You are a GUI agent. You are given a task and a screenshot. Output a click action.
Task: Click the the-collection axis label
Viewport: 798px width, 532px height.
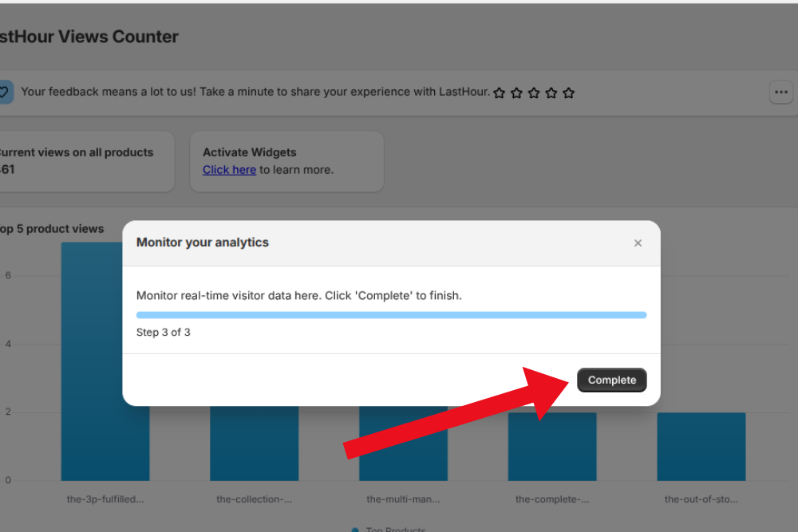[x=254, y=499]
